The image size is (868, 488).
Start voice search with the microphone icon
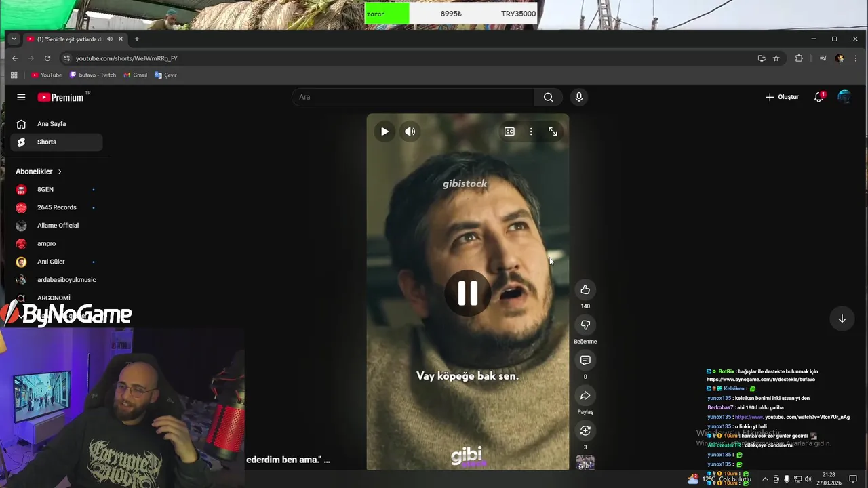pos(578,97)
